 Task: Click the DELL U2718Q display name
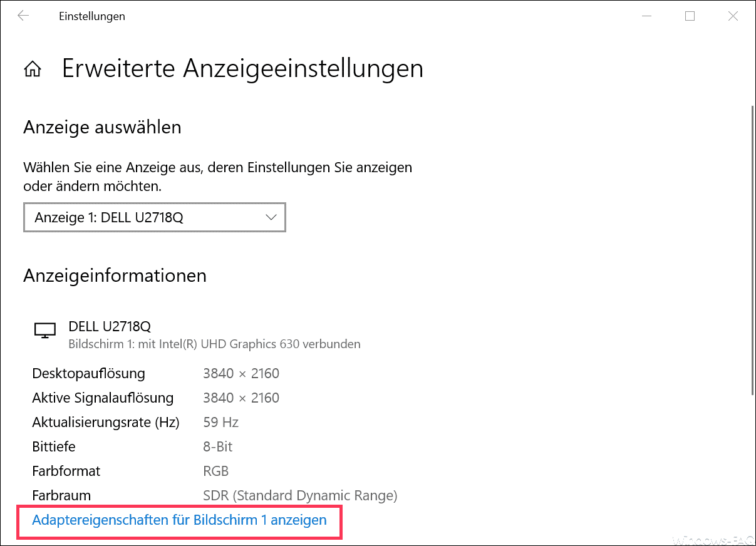(110, 326)
